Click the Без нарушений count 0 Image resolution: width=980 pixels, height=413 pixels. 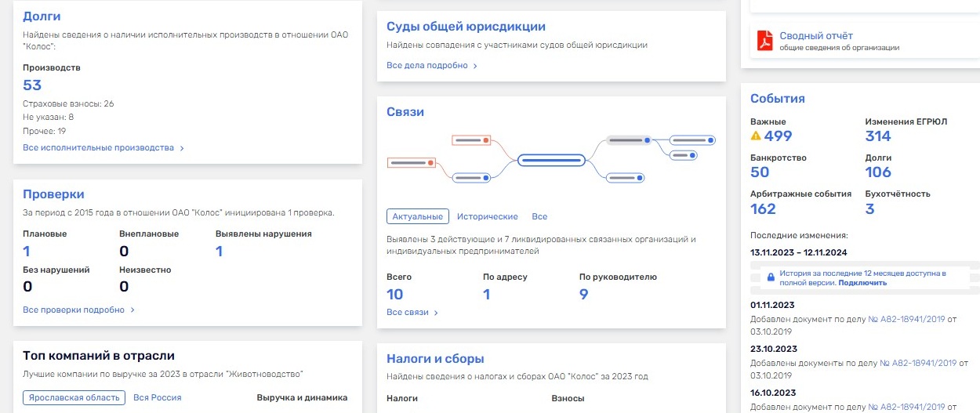(x=27, y=287)
